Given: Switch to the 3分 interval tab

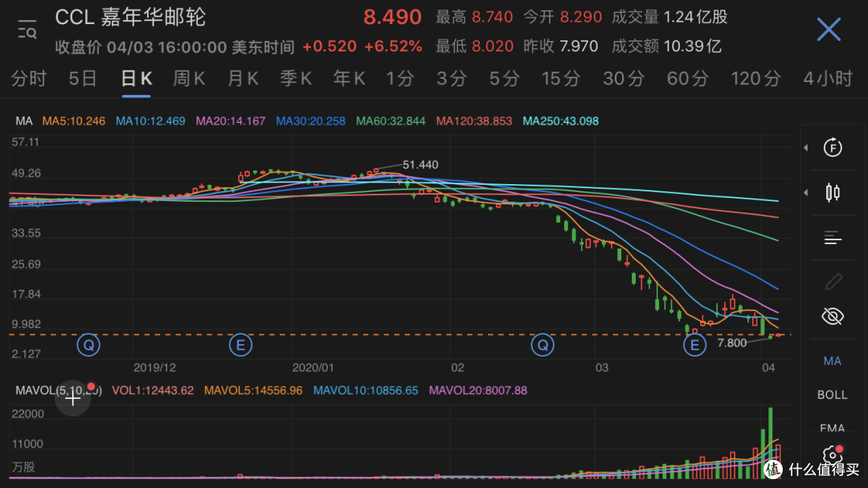Looking at the screenshot, I should click(451, 79).
